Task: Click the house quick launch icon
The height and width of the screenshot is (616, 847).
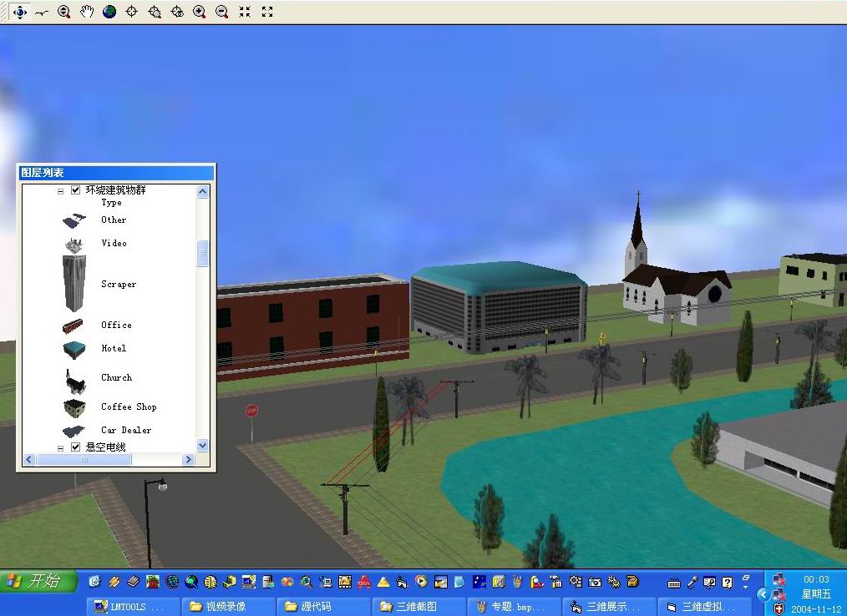Action: (153, 582)
